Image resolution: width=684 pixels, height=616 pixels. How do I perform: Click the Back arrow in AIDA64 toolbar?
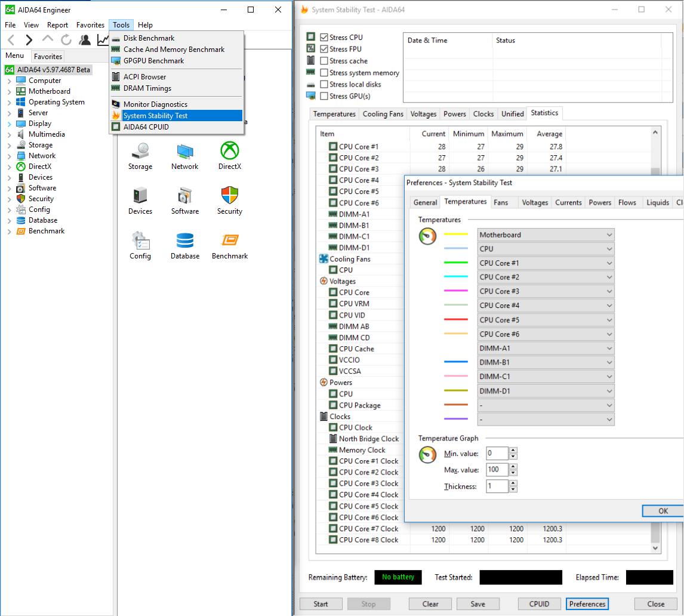pyautogui.click(x=11, y=40)
